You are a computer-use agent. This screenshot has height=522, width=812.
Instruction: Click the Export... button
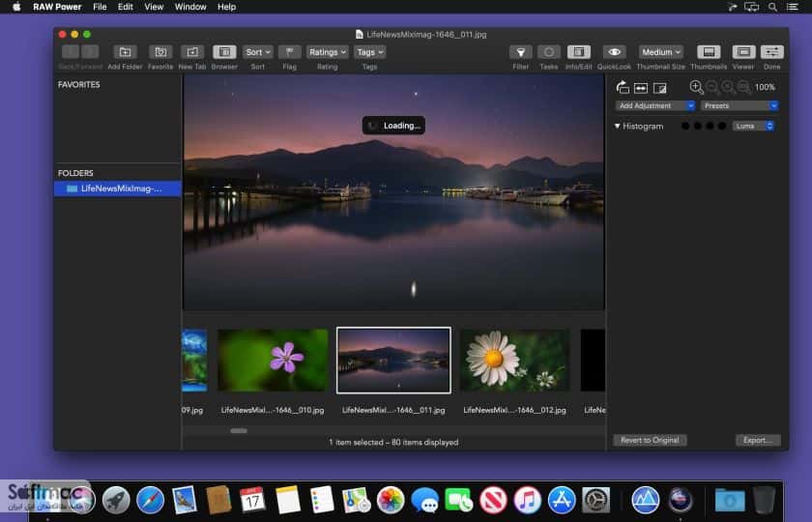point(758,440)
